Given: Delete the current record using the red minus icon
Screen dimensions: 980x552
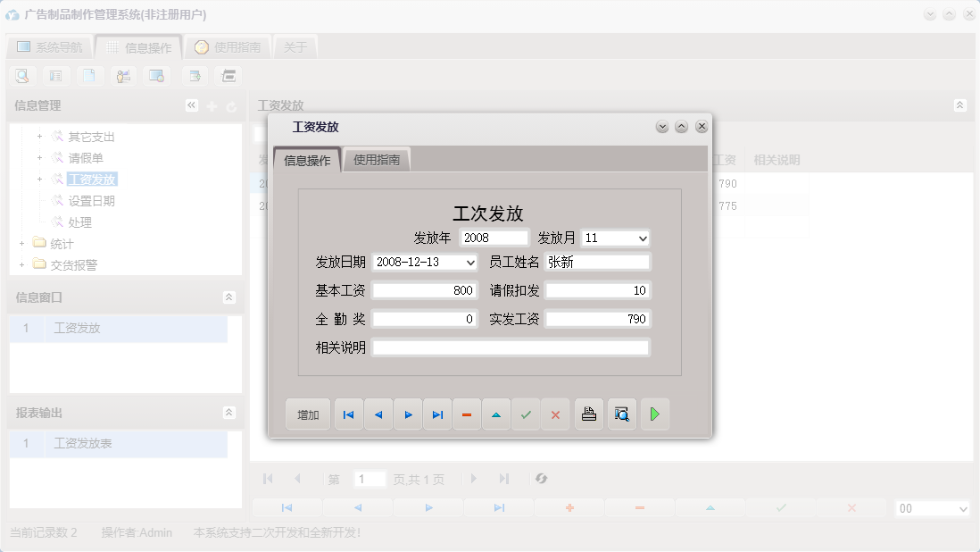Looking at the screenshot, I should tap(467, 414).
